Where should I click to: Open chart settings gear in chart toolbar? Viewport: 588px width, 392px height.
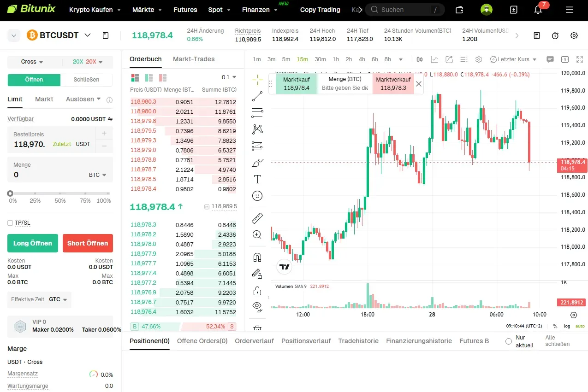(x=479, y=59)
